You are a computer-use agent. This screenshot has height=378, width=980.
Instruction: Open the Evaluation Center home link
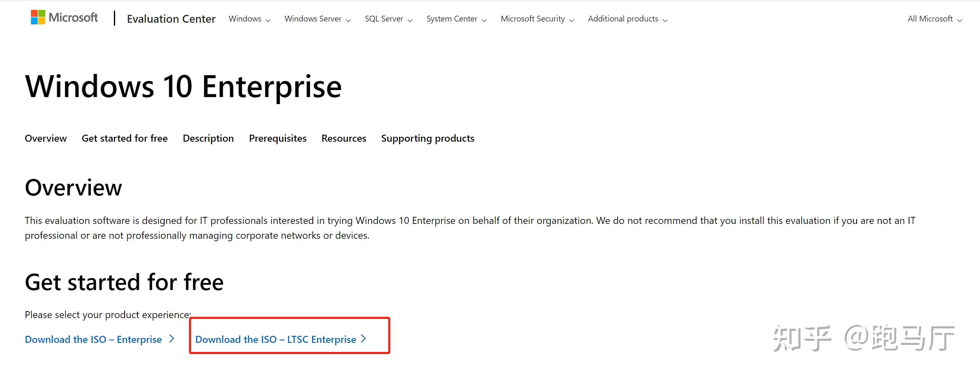pos(171,19)
